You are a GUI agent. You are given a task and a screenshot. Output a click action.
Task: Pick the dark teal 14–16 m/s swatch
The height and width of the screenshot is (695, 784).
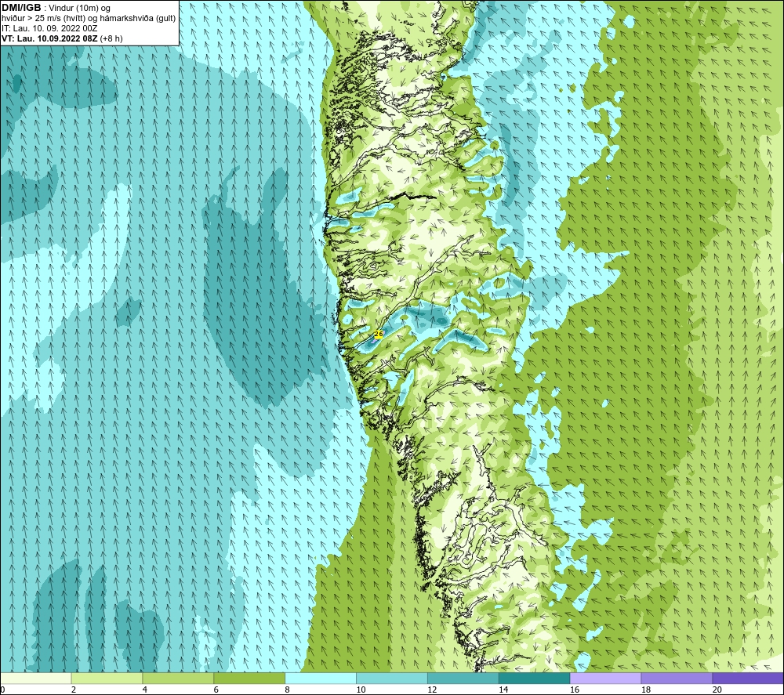coord(535,678)
